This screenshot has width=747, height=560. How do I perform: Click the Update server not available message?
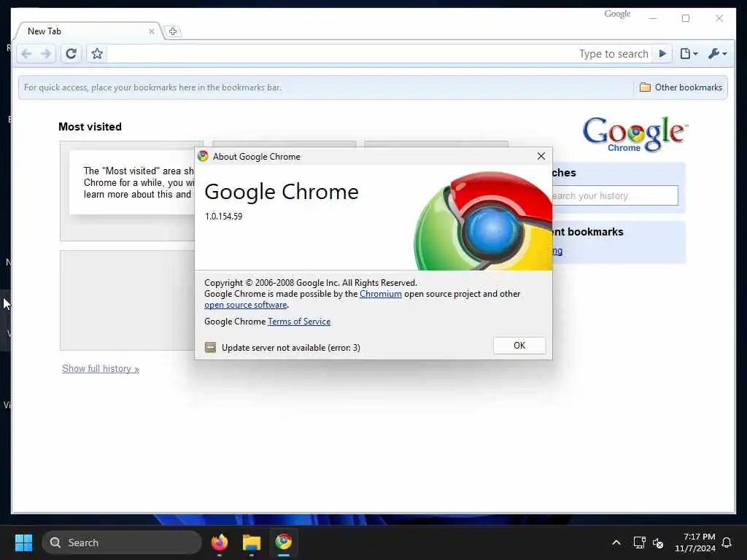[290, 348]
